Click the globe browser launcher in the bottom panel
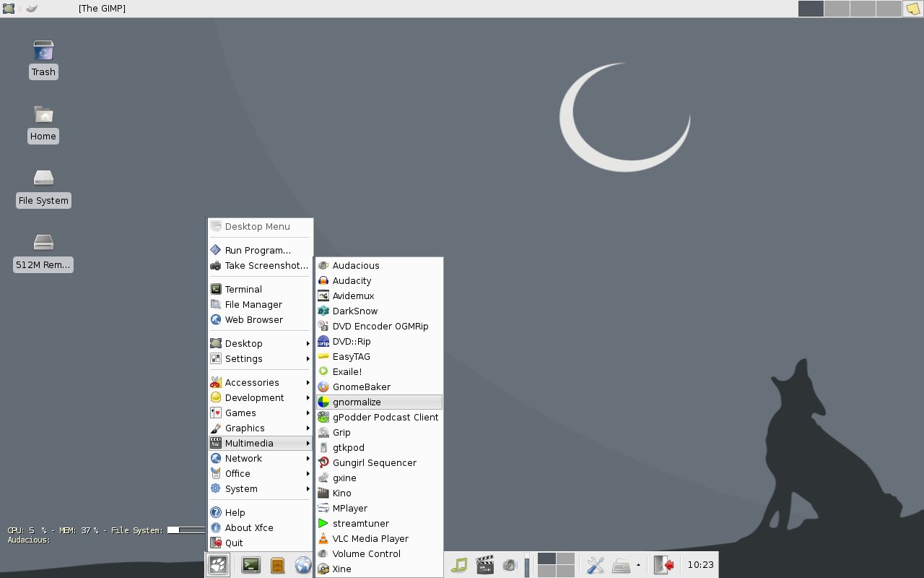Image resolution: width=924 pixels, height=578 pixels. click(303, 565)
